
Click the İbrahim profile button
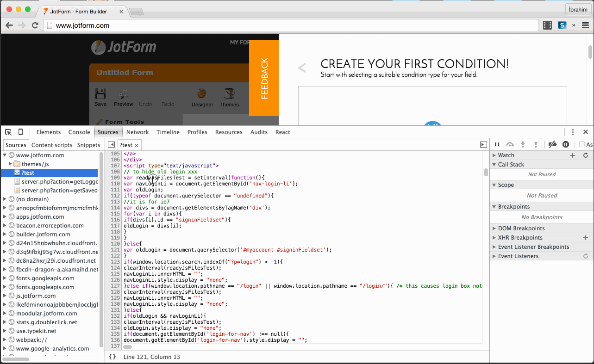578,9
